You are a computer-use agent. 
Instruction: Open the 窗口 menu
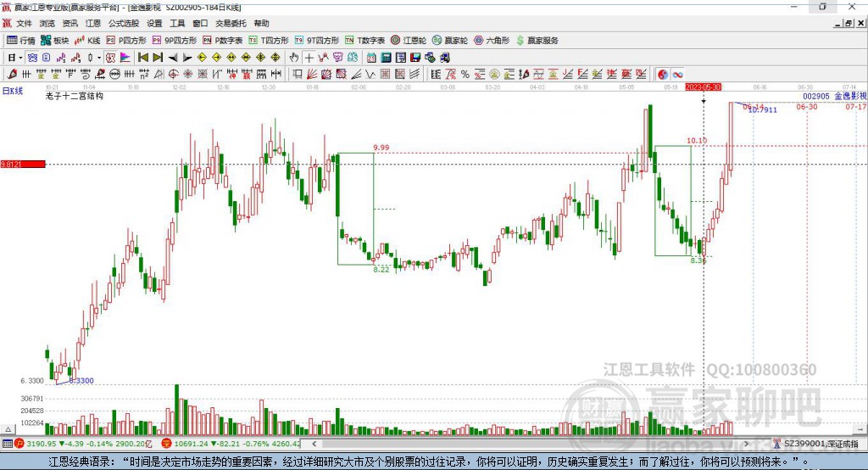tap(200, 23)
